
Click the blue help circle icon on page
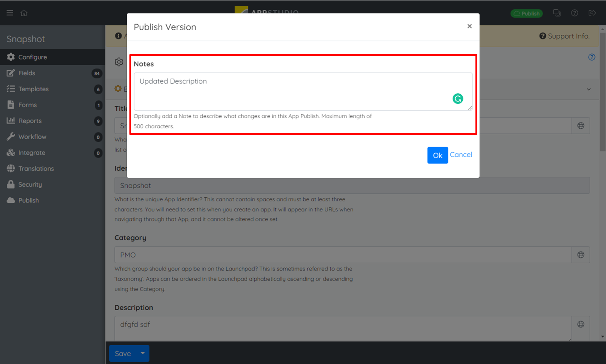[592, 57]
